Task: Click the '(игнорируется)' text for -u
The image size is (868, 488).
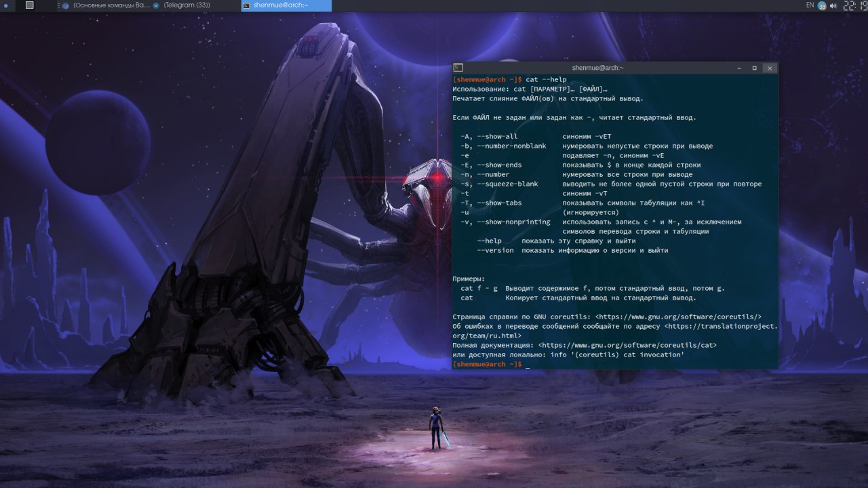Action: [591, 212]
